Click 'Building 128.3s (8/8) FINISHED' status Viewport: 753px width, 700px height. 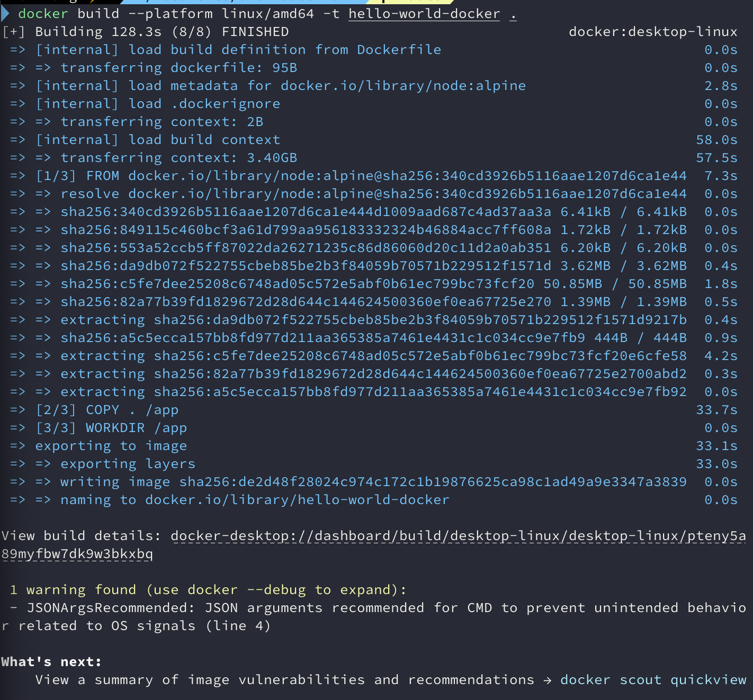coord(162,32)
